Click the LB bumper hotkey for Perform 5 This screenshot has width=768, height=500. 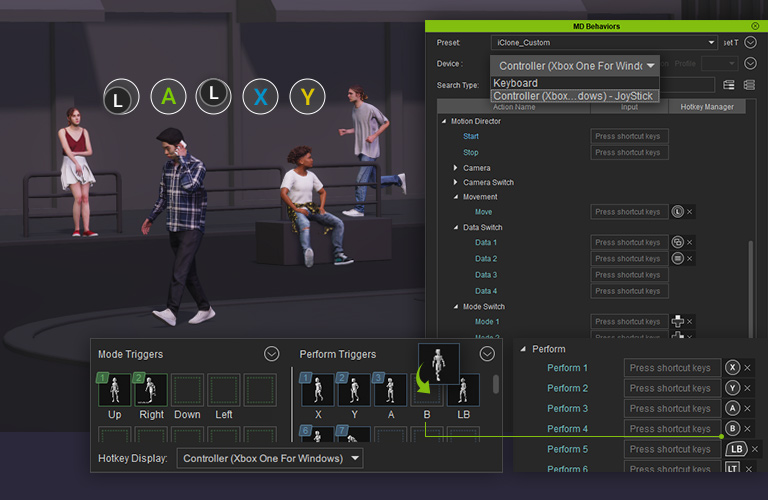click(736, 449)
